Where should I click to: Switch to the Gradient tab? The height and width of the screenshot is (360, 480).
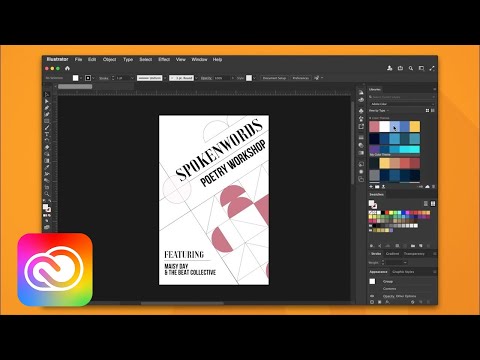click(x=392, y=254)
